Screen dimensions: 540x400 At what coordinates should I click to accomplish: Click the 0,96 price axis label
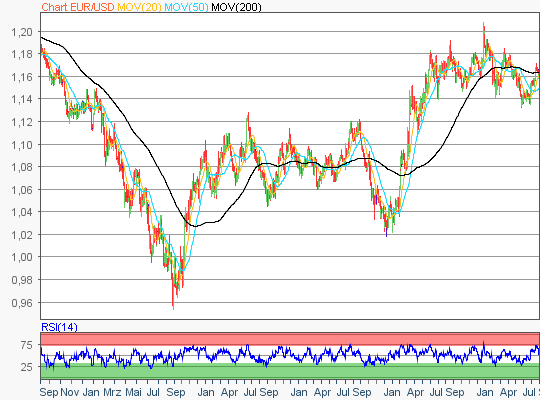[x=22, y=303]
